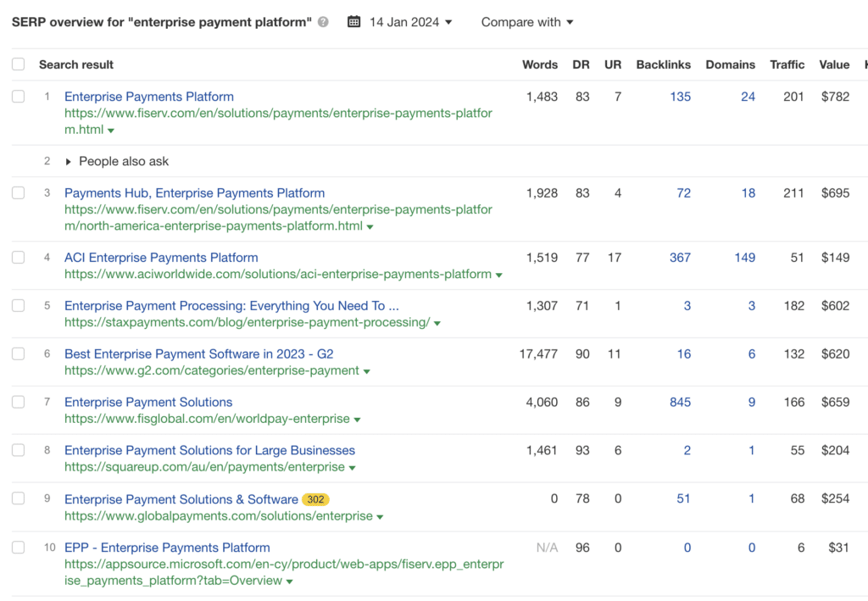Viewport: 868px width, 601px height.
Task: Open Enterprise Payment Solutions & Software title link
Action: pyautogui.click(x=181, y=499)
